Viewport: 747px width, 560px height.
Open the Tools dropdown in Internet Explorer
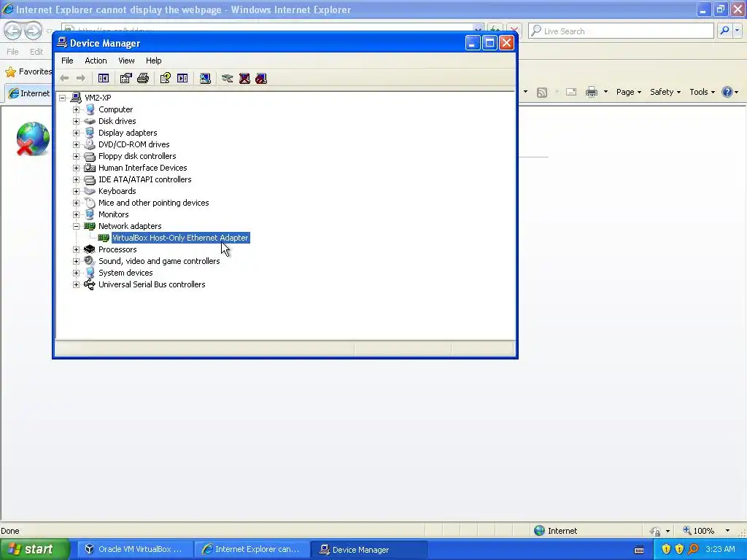[x=702, y=92]
